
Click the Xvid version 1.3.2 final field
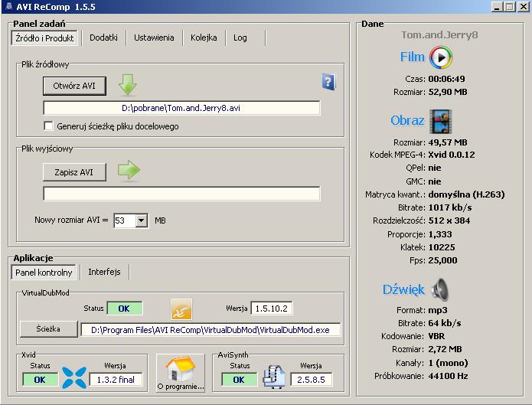point(116,380)
